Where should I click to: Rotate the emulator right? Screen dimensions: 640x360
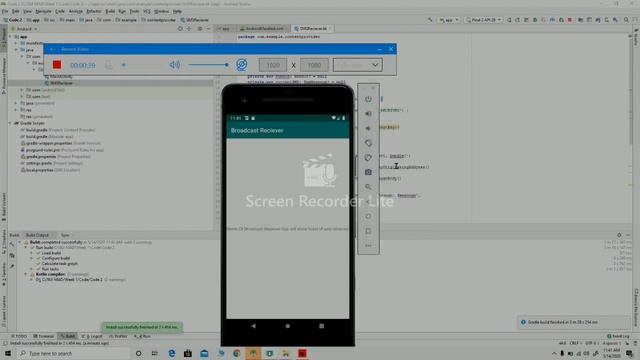click(368, 158)
